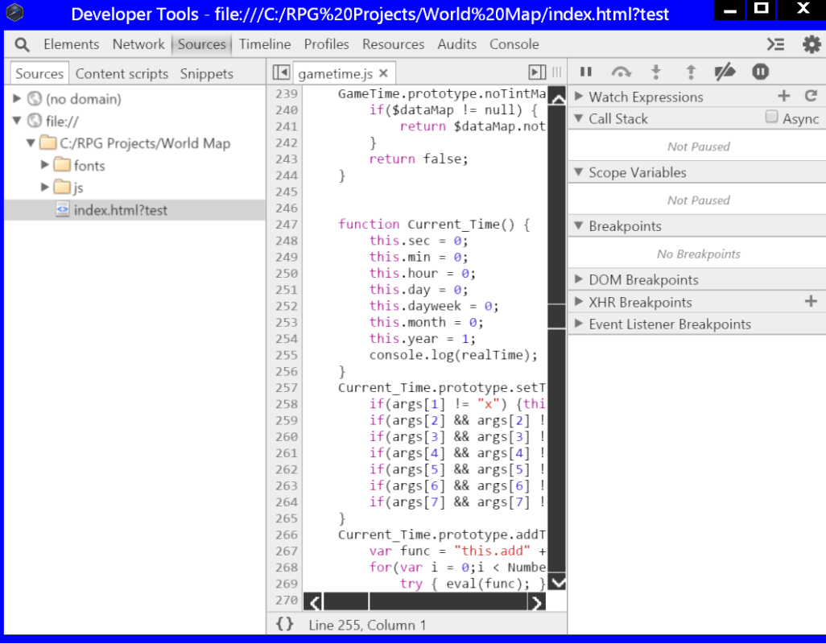
Task: Open DevTools settings gear
Action: coord(812,45)
